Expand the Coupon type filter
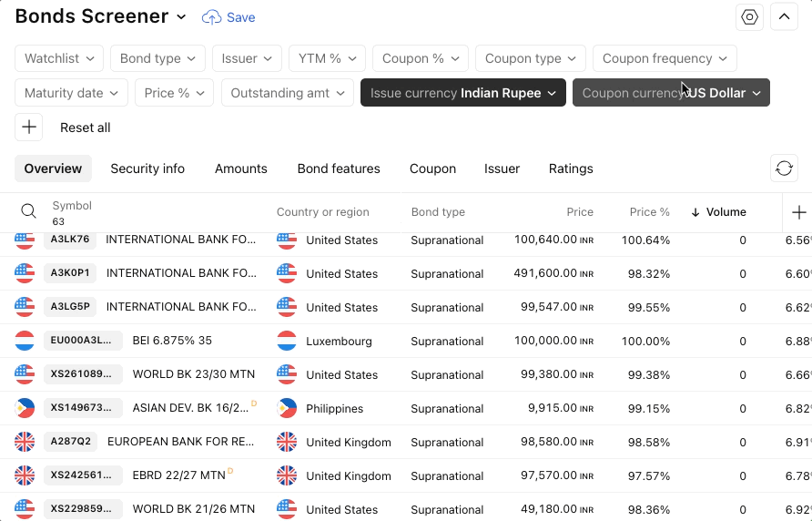The width and height of the screenshot is (812, 521). (531, 58)
